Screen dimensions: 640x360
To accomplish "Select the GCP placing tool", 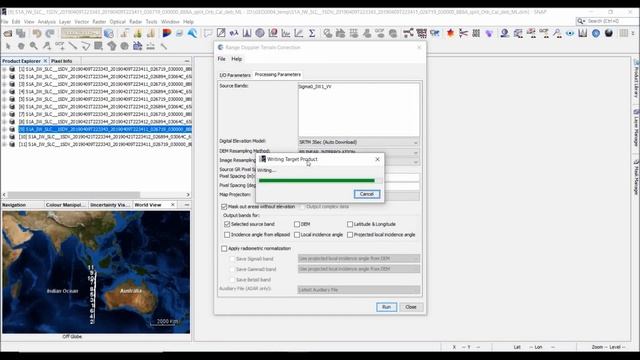I will point(60,46).
